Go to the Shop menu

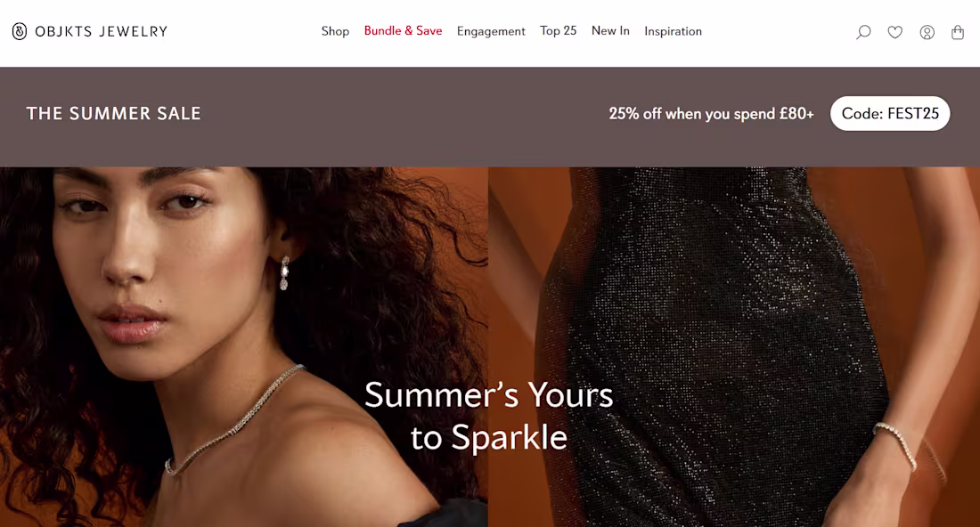(x=335, y=31)
